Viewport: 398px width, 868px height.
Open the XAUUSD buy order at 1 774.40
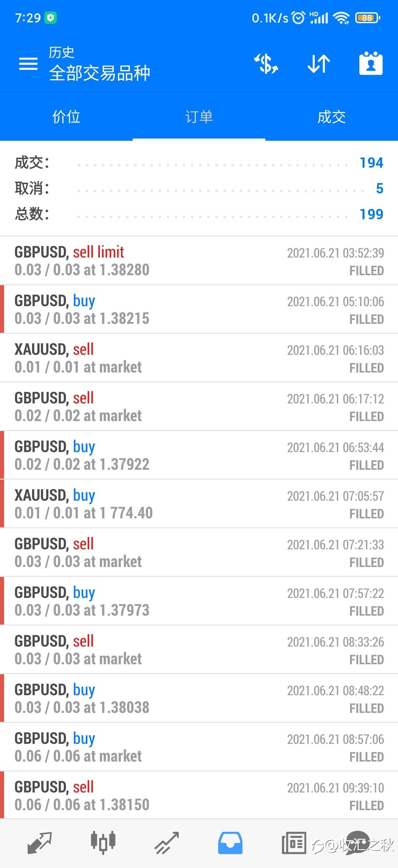pyautogui.click(x=199, y=504)
